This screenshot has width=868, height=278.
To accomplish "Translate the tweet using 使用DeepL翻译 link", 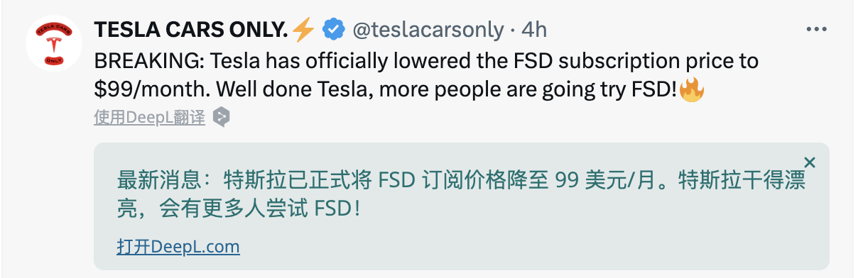I will click(x=150, y=118).
